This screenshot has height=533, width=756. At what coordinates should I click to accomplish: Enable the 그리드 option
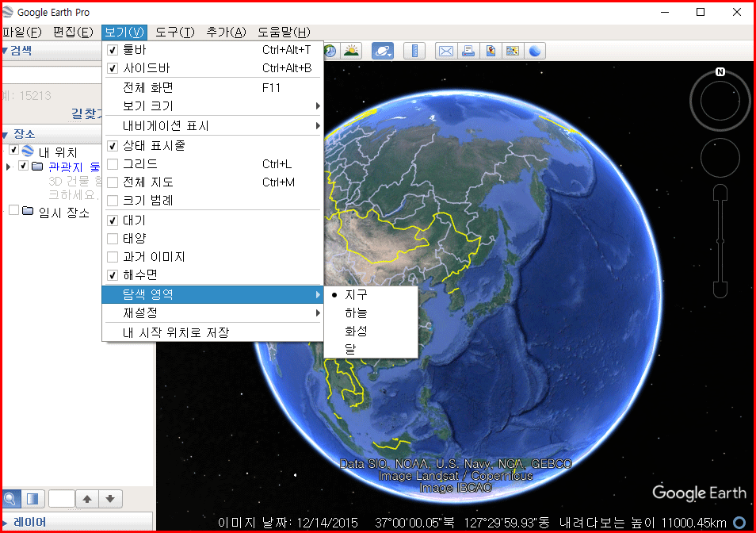click(113, 164)
